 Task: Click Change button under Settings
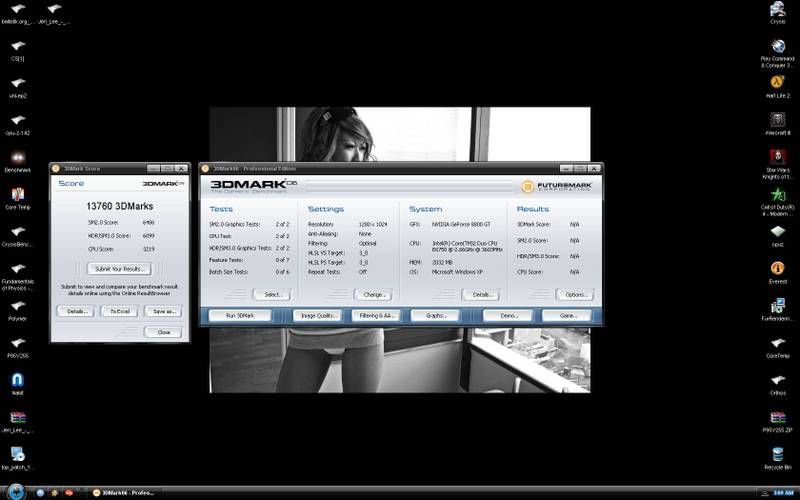(373, 294)
